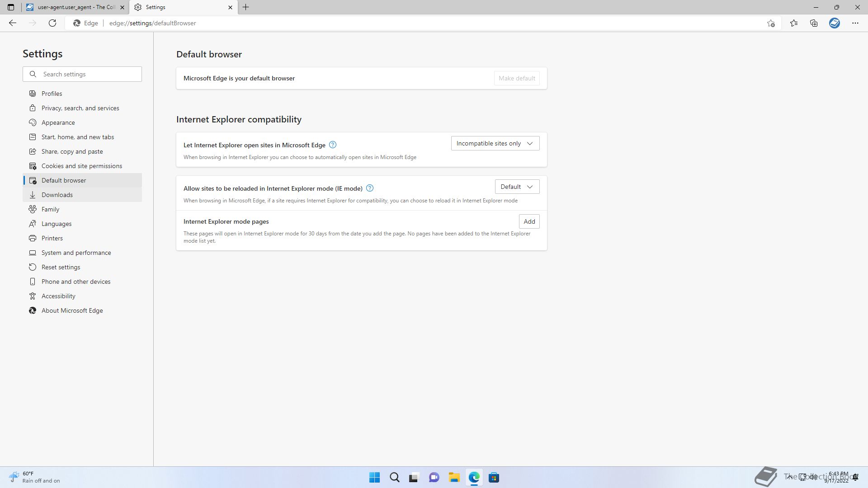This screenshot has width=868, height=488.
Task: Open System and performance settings
Action: tap(82, 253)
